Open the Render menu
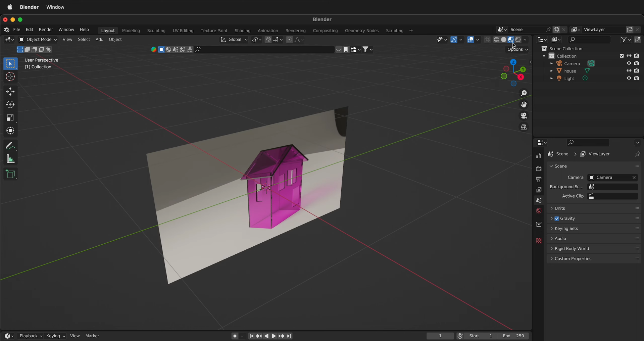 coord(46,30)
